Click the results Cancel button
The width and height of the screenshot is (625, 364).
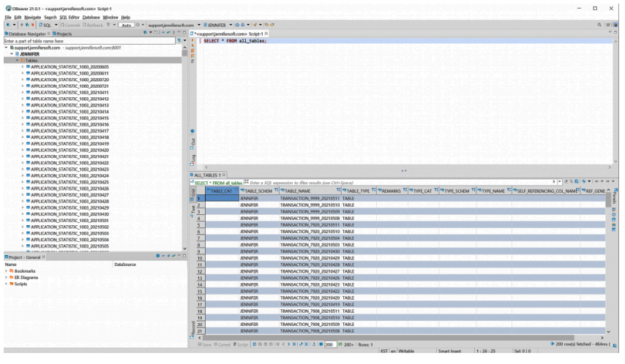pyautogui.click(x=222, y=344)
